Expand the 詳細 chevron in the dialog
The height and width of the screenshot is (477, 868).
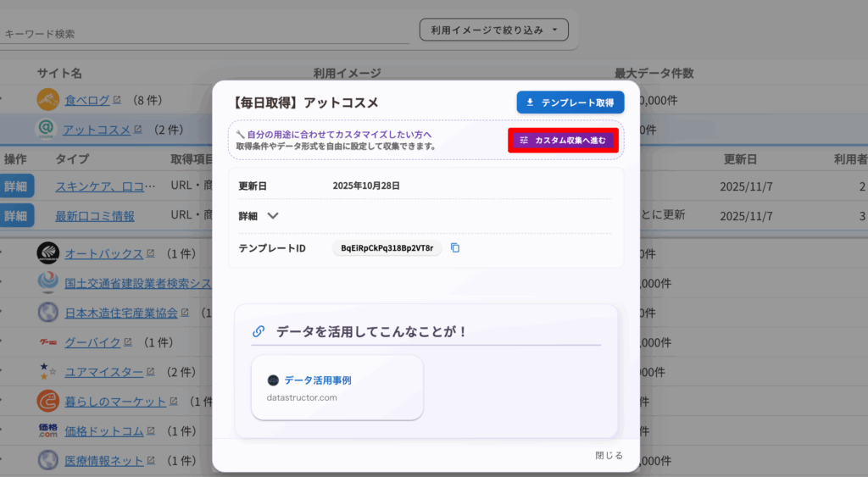point(273,216)
